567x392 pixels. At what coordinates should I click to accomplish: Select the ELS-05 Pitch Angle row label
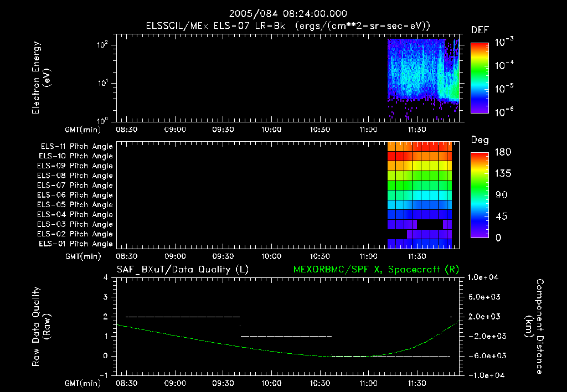(75, 205)
